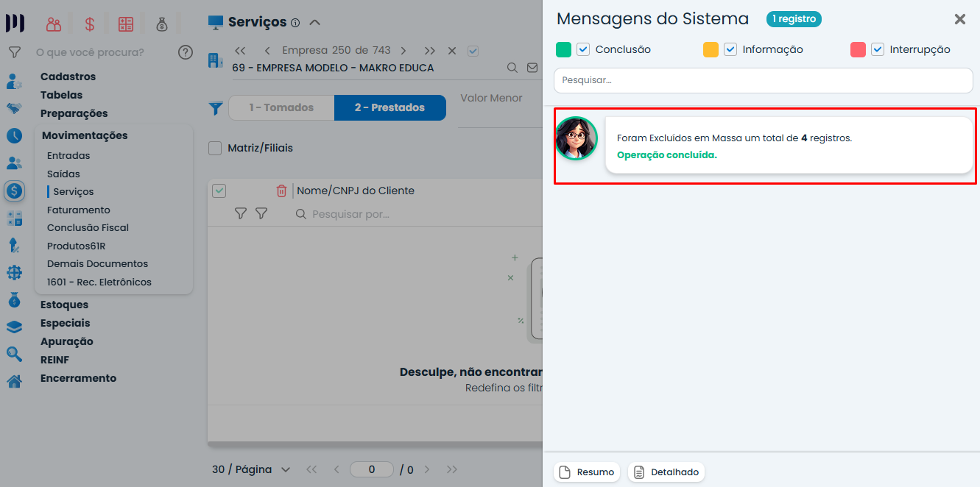Open the home icon in left sidebar
This screenshot has width=980, height=487.
[14, 381]
